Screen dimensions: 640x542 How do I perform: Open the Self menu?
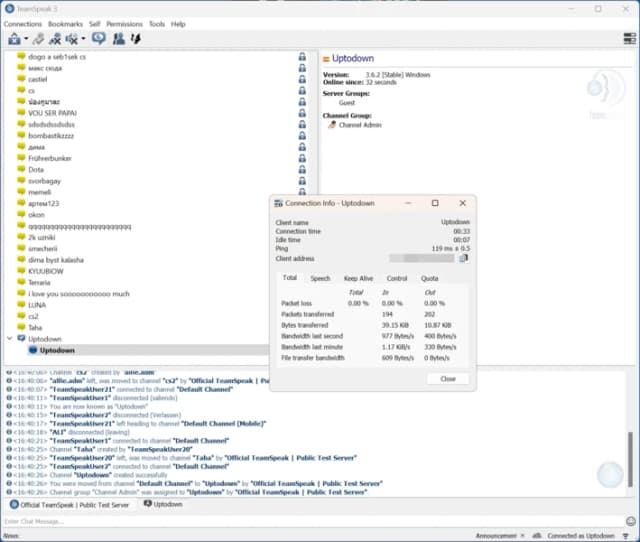95,24
